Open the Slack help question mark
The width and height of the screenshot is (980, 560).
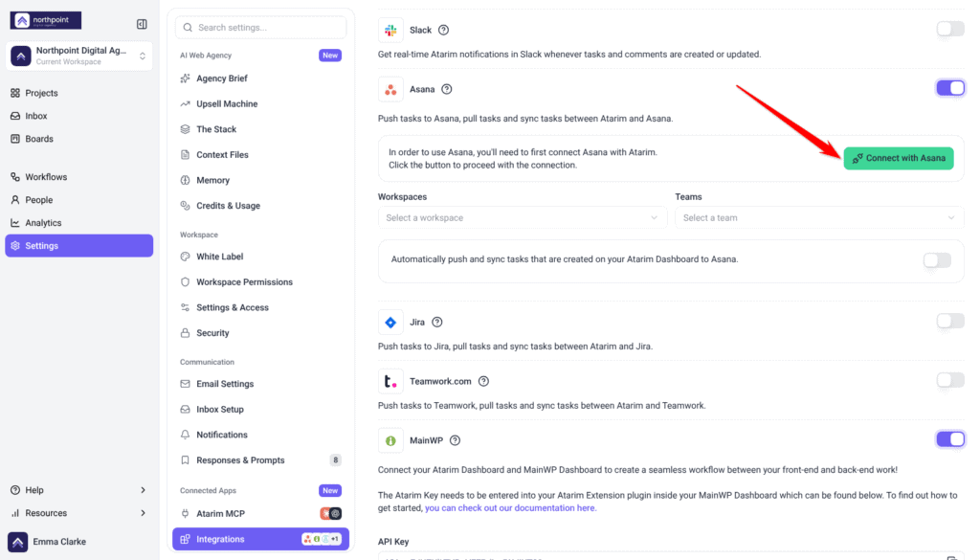(x=444, y=30)
